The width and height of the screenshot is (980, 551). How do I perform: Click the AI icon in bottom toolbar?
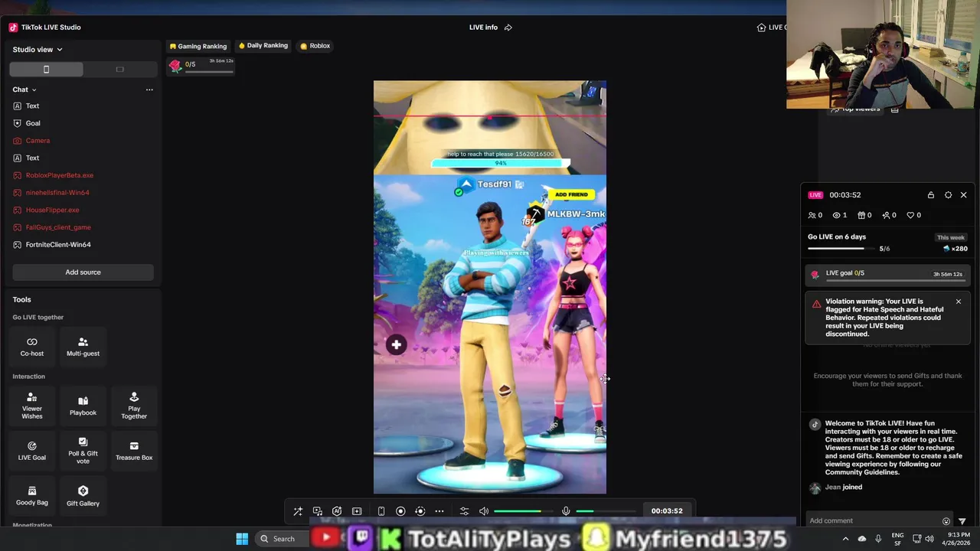click(337, 511)
